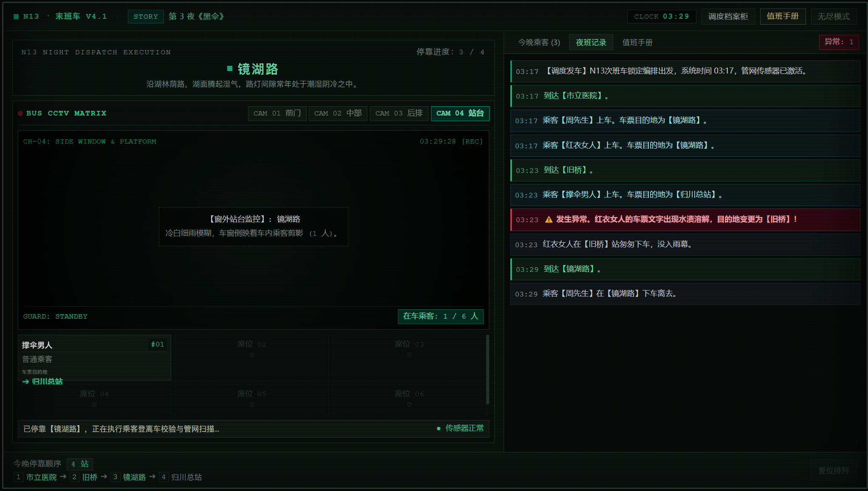Click the 复位排列 button

click(x=833, y=470)
